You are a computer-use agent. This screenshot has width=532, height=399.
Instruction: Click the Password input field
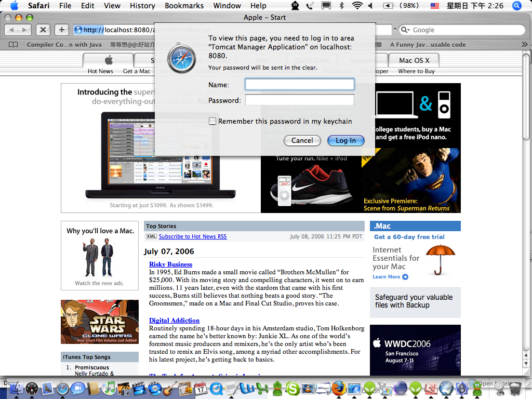[299, 100]
